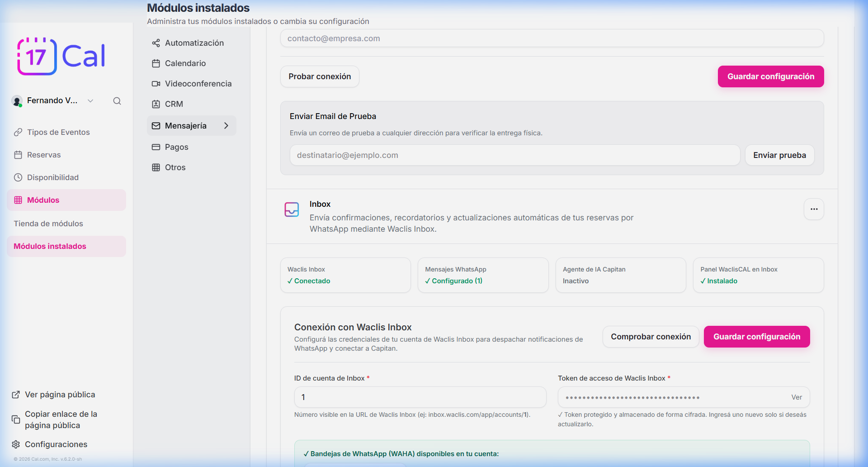Click the envelope icon of Mensajería

pos(156,126)
